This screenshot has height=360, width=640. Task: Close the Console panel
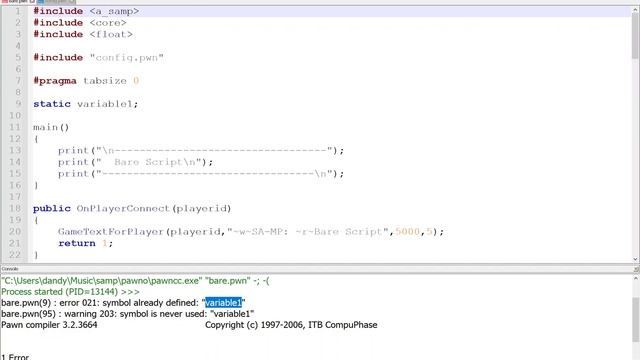[636, 269]
